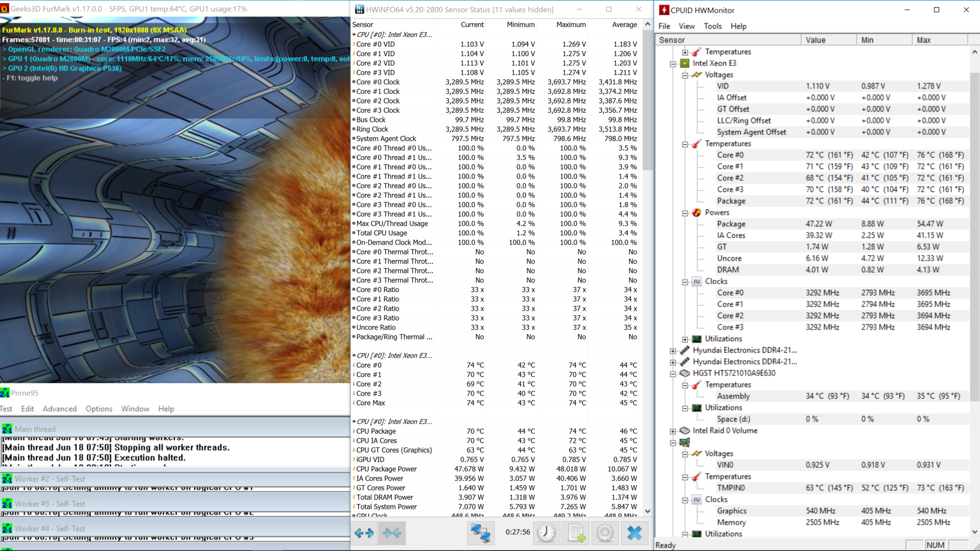Select Total CPU Usage row in HWiNFO

pyautogui.click(x=495, y=233)
